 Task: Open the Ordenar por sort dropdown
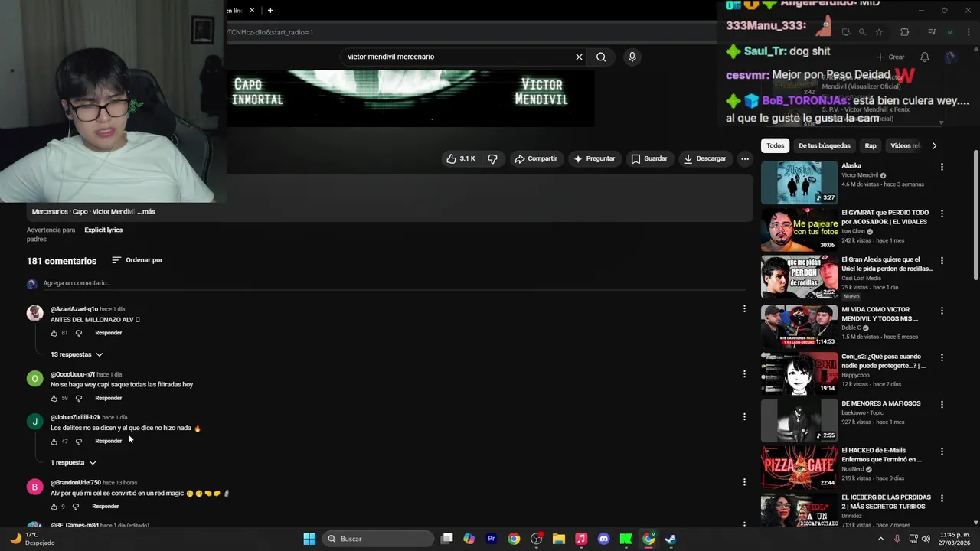point(137,260)
